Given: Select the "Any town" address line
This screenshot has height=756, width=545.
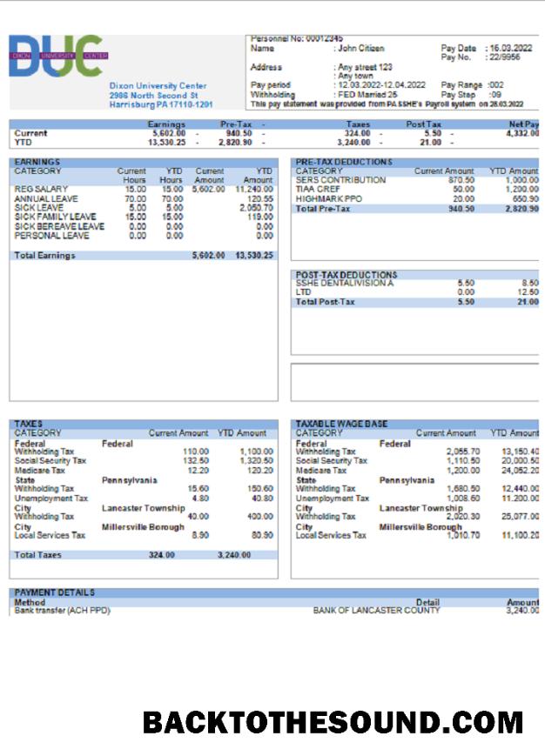Looking at the screenshot, I should click(x=355, y=76).
